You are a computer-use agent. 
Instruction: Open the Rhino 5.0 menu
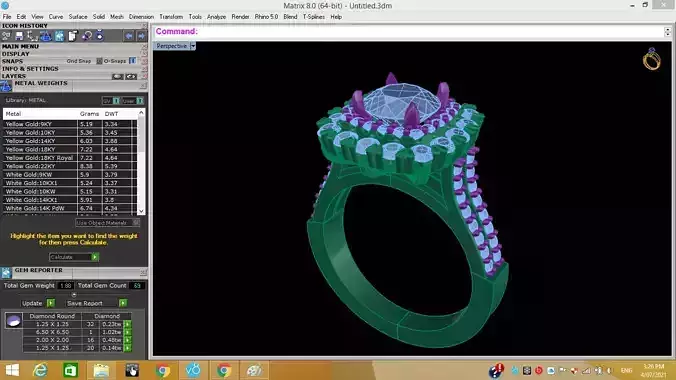coord(266,17)
